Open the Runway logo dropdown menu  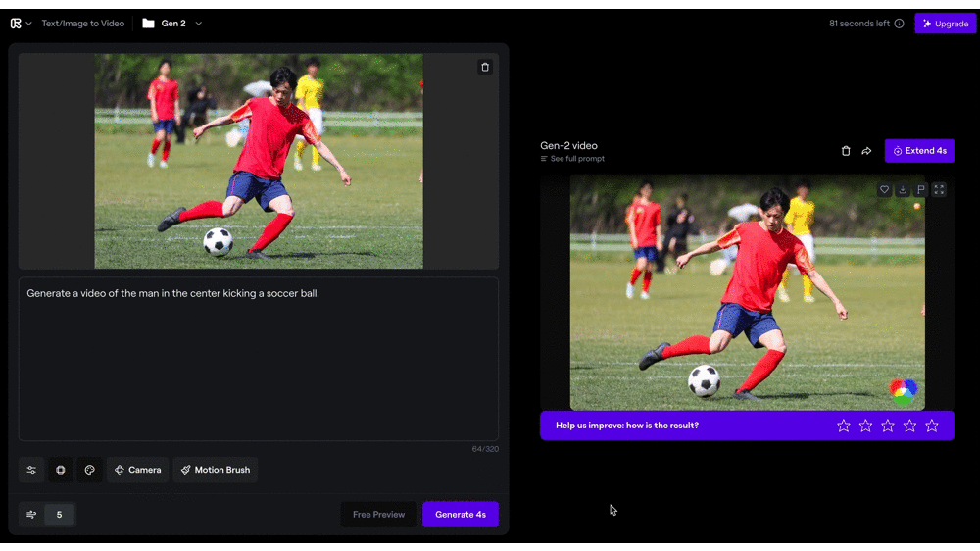pyautogui.click(x=21, y=24)
